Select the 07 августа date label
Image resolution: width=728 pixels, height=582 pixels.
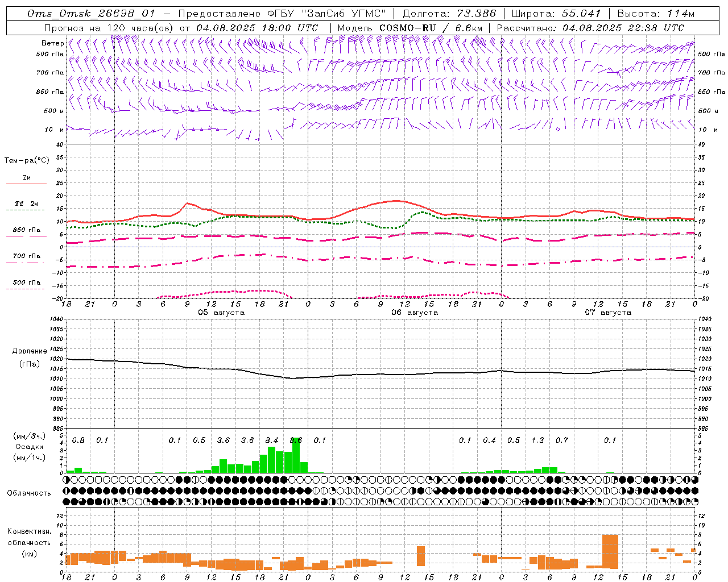pos(608,313)
